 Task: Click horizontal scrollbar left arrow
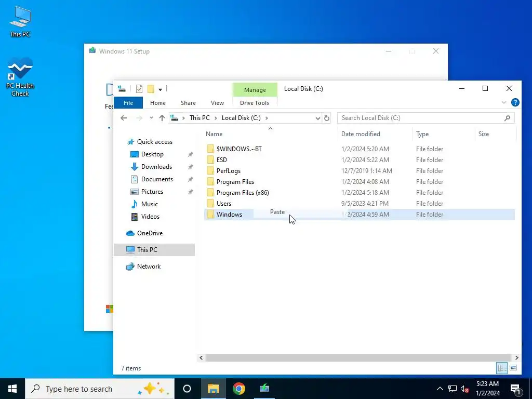click(201, 357)
